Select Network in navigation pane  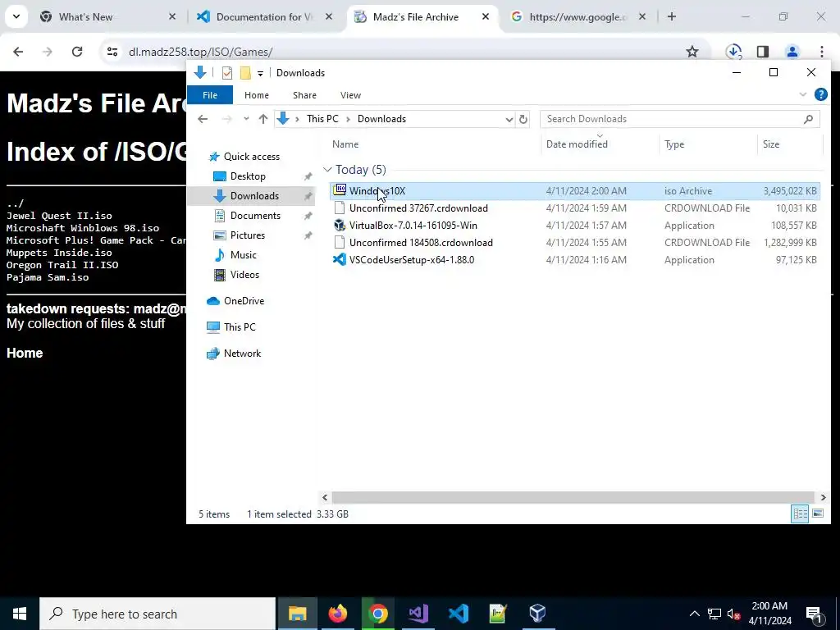(x=242, y=353)
